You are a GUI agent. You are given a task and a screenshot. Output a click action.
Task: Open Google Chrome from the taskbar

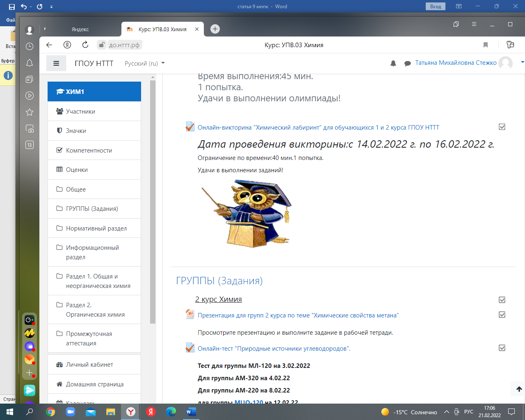[50, 412]
